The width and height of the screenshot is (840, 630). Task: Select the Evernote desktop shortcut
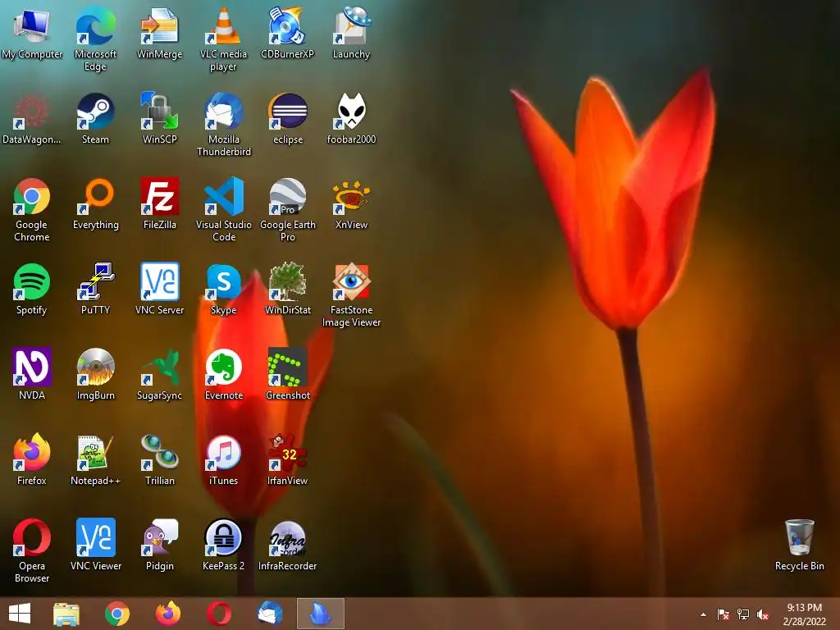[223, 374]
